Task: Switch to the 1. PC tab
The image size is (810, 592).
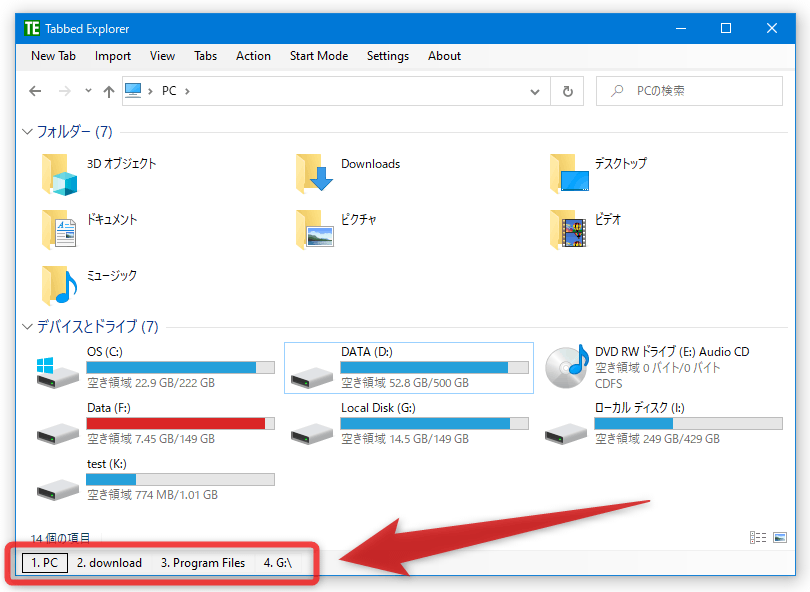Action: click(45, 563)
